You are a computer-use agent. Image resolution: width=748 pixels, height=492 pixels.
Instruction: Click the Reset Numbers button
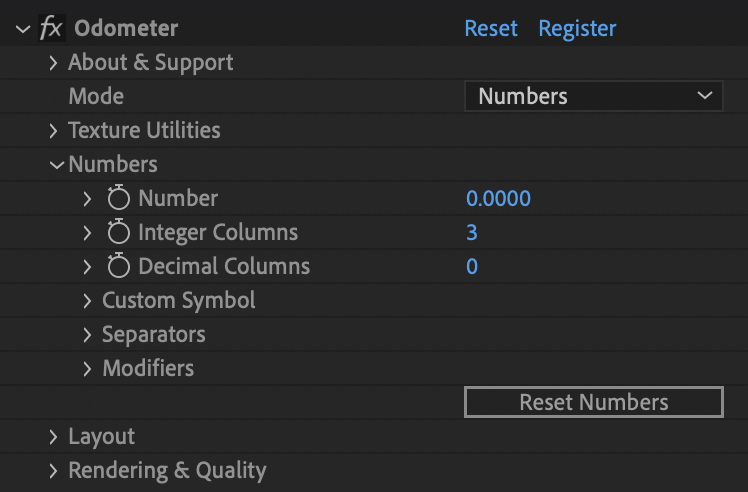593,402
